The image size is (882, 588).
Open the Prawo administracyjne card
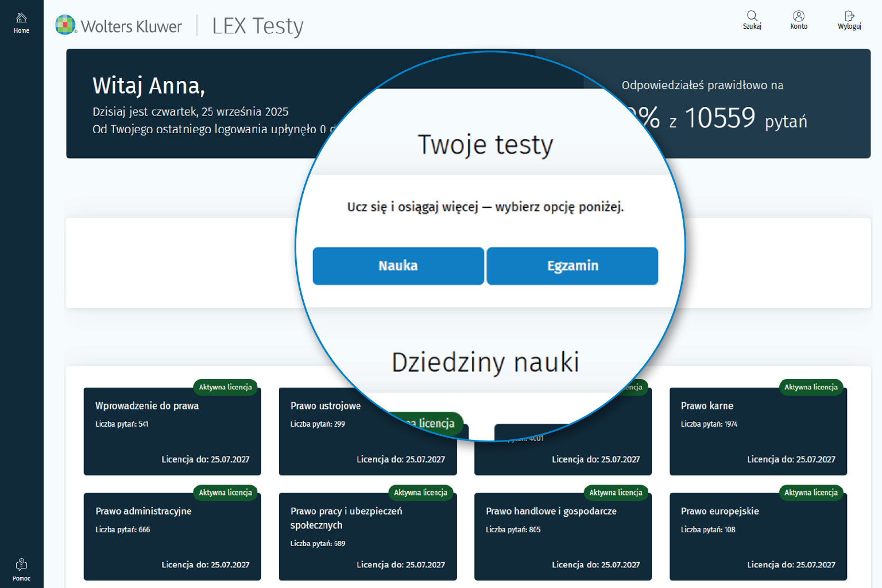pyautogui.click(x=172, y=537)
